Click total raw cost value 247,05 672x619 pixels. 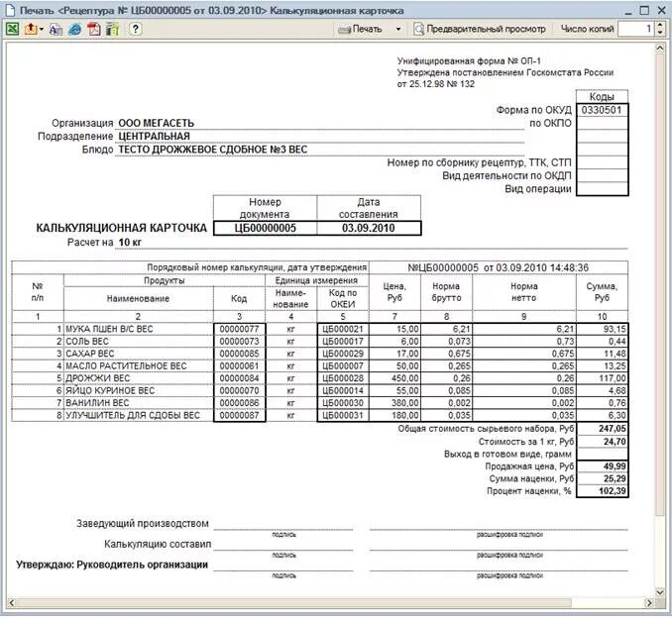click(x=603, y=429)
